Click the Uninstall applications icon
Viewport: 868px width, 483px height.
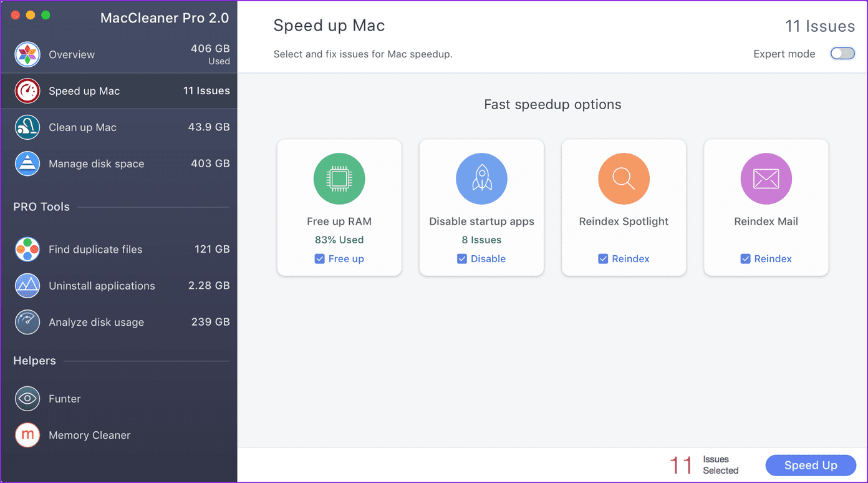[27, 286]
